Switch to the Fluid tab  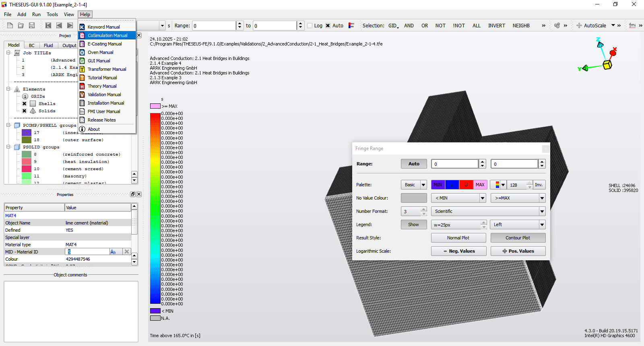pos(48,45)
